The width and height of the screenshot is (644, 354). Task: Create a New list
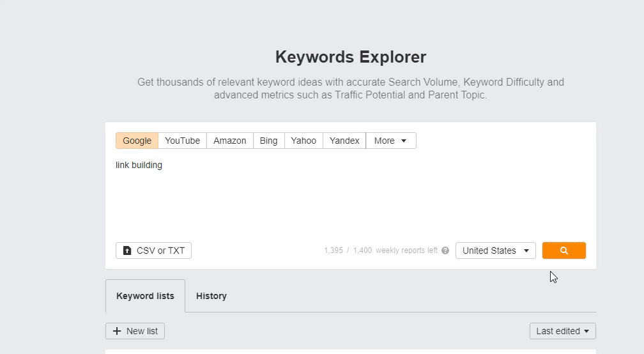click(135, 331)
